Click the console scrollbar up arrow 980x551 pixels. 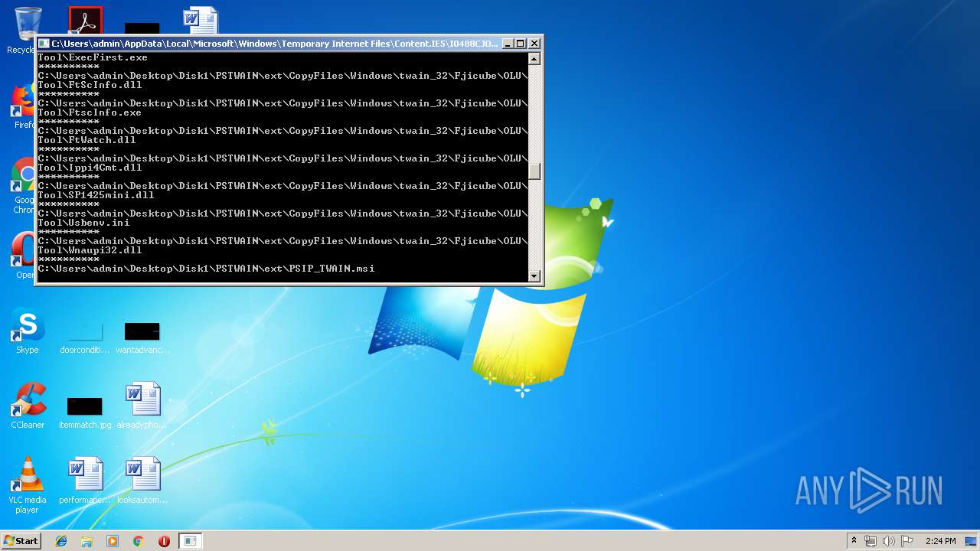[x=534, y=59]
